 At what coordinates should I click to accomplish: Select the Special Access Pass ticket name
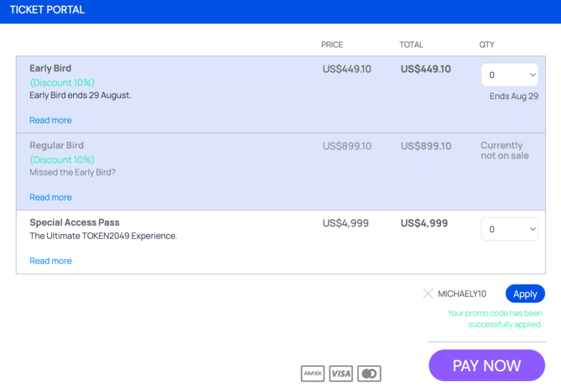pos(74,223)
